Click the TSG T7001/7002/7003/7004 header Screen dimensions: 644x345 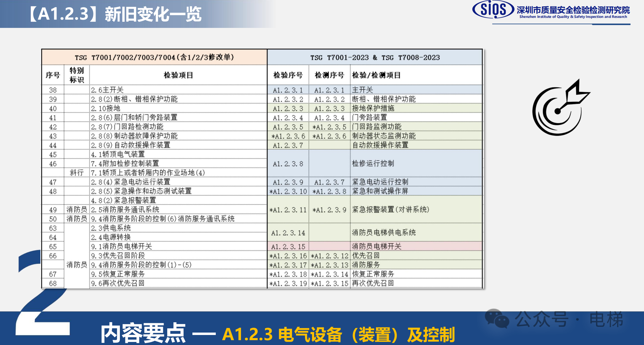[154, 57]
